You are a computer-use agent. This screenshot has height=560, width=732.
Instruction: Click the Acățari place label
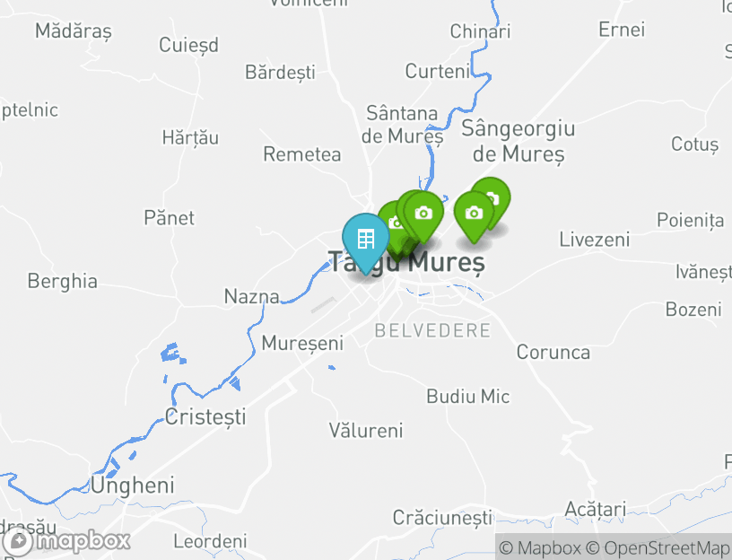pos(596,509)
